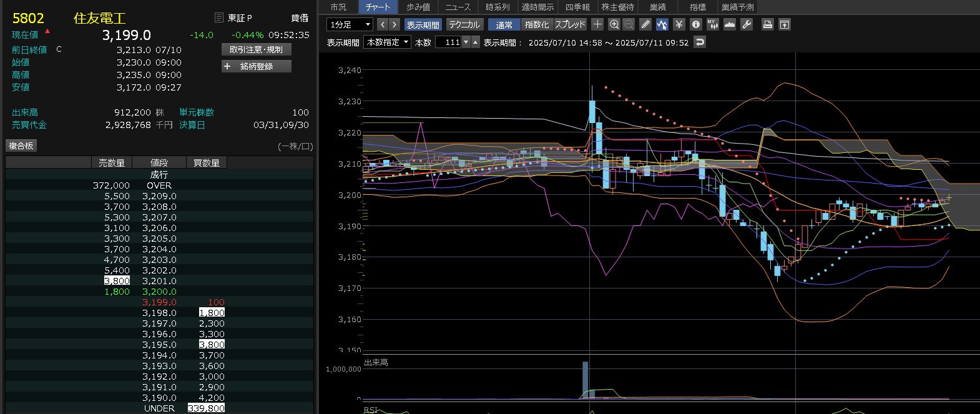The width and height of the screenshot is (980, 414).
Task: Activate the crosshair plus tool
Action: point(597,24)
